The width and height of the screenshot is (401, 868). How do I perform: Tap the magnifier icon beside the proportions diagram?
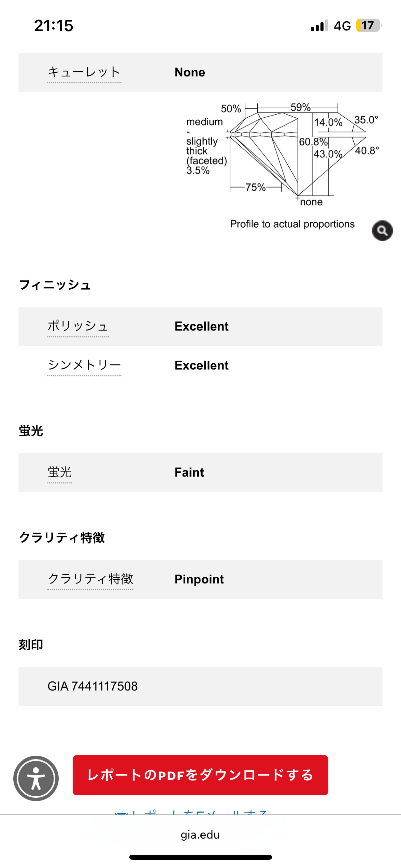tap(382, 230)
